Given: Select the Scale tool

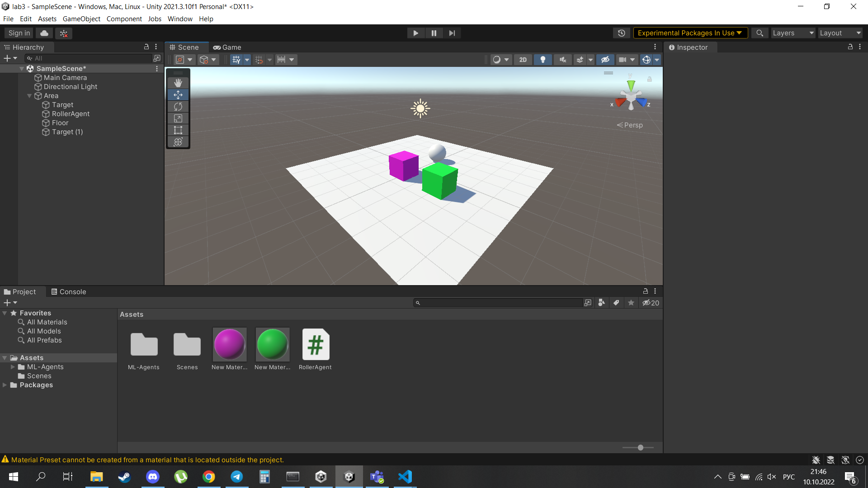Looking at the screenshot, I should click(178, 118).
